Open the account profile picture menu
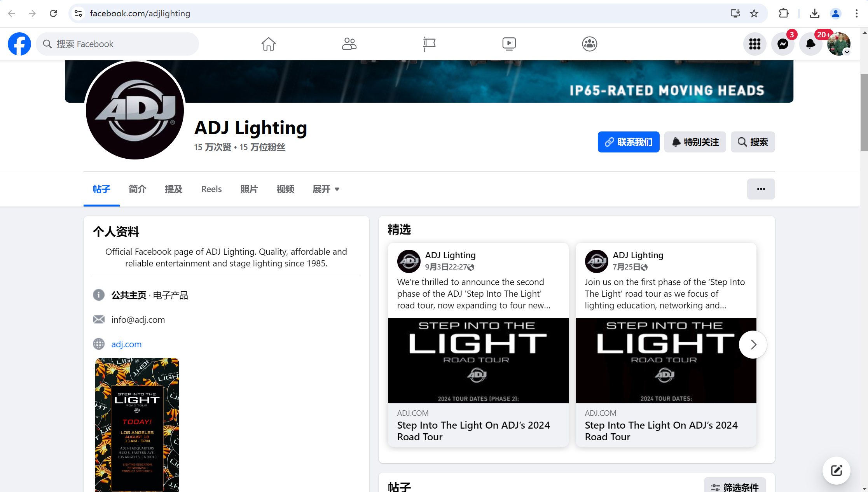868x492 pixels. coord(839,44)
